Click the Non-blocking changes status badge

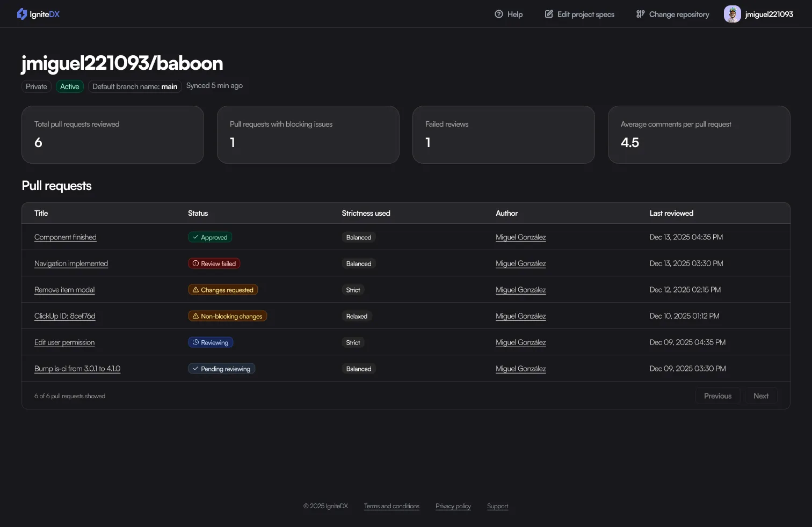(227, 316)
